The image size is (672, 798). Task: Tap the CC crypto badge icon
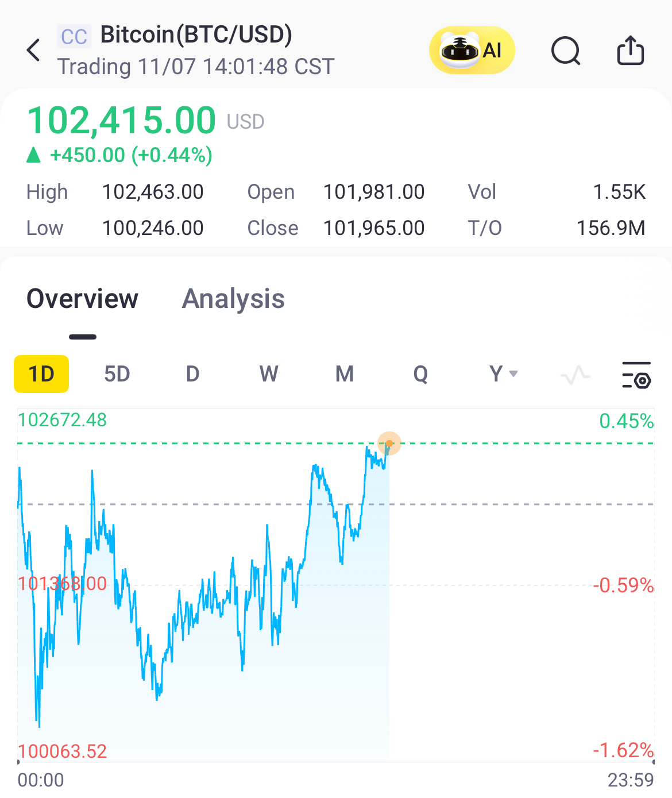coord(74,37)
